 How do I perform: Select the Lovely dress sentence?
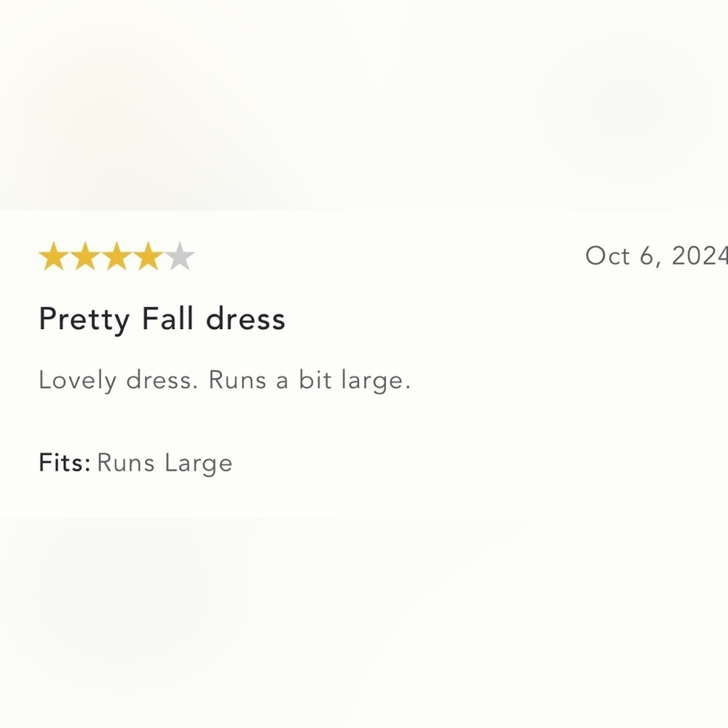click(119, 381)
